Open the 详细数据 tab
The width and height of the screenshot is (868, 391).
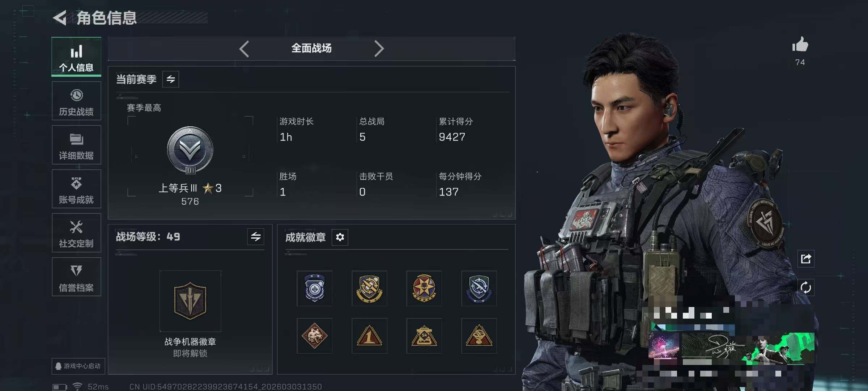click(76, 145)
